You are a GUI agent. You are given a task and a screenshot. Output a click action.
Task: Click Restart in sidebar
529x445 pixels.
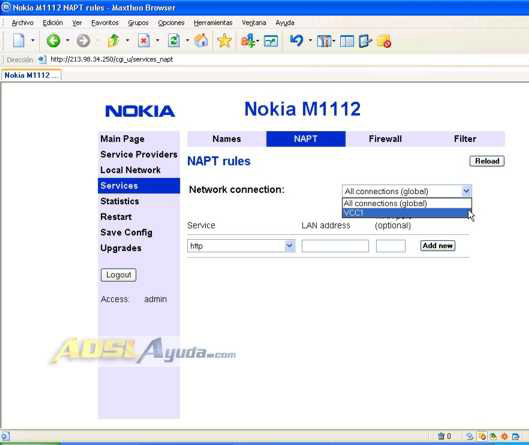click(116, 217)
